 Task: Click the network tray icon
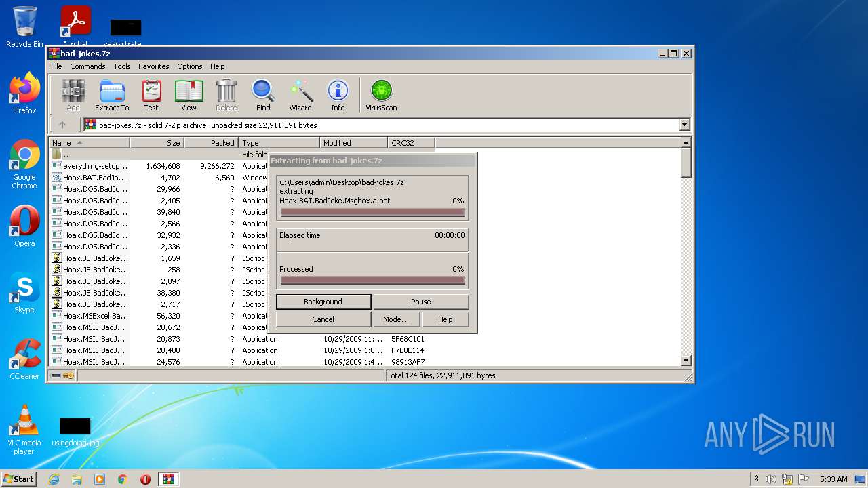787,479
